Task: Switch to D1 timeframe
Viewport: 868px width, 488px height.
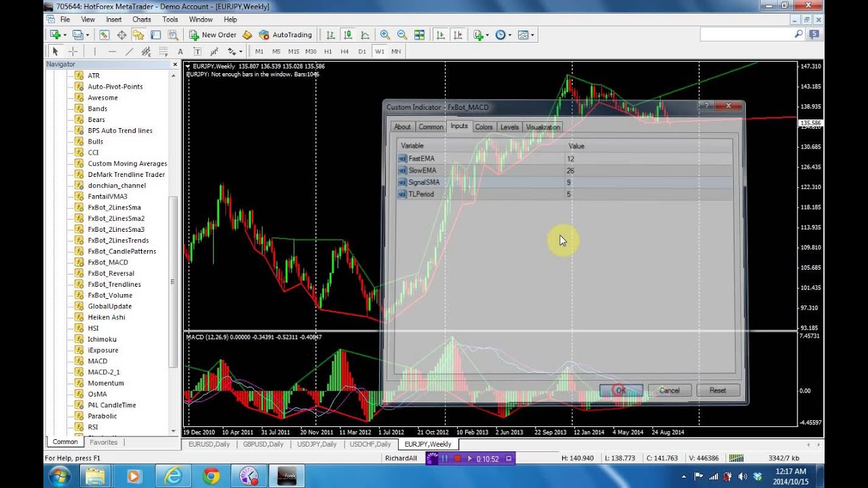Action: click(x=362, y=52)
